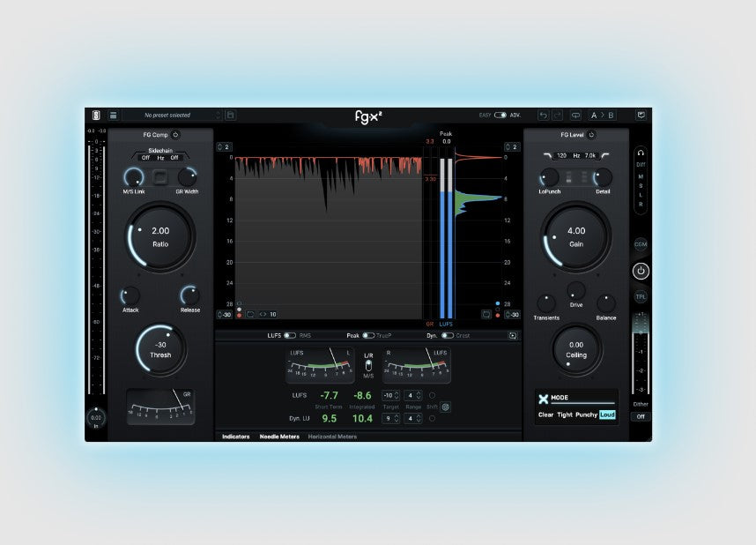This screenshot has height=545, width=756.
Task: Select the Punchy mode button
Action: 586,414
